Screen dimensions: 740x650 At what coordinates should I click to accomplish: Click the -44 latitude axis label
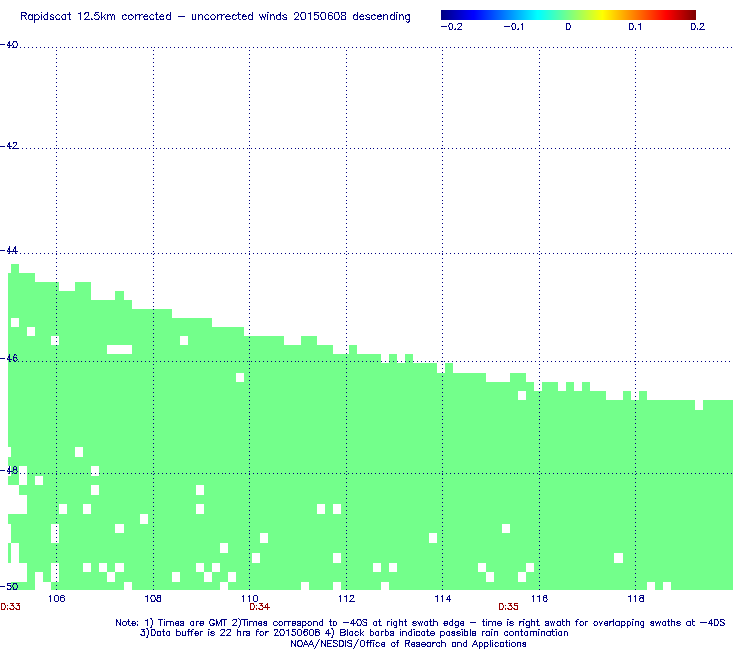pyautogui.click(x=9, y=251)
